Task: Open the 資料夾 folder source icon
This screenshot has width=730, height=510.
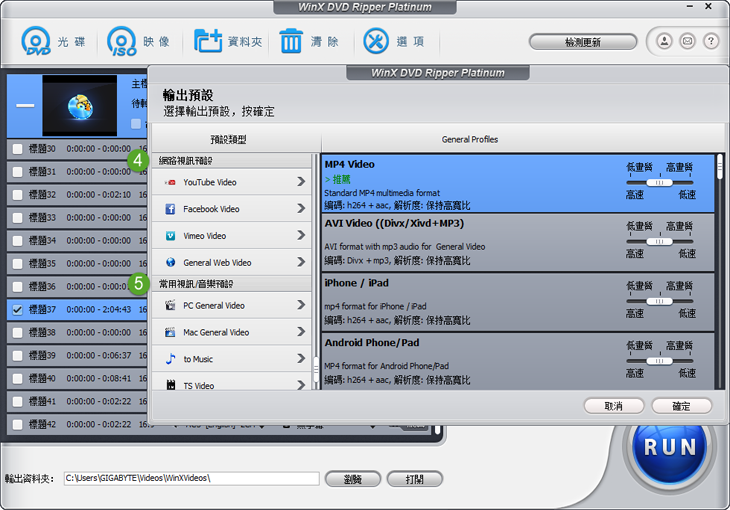Action: coord(208,42)
